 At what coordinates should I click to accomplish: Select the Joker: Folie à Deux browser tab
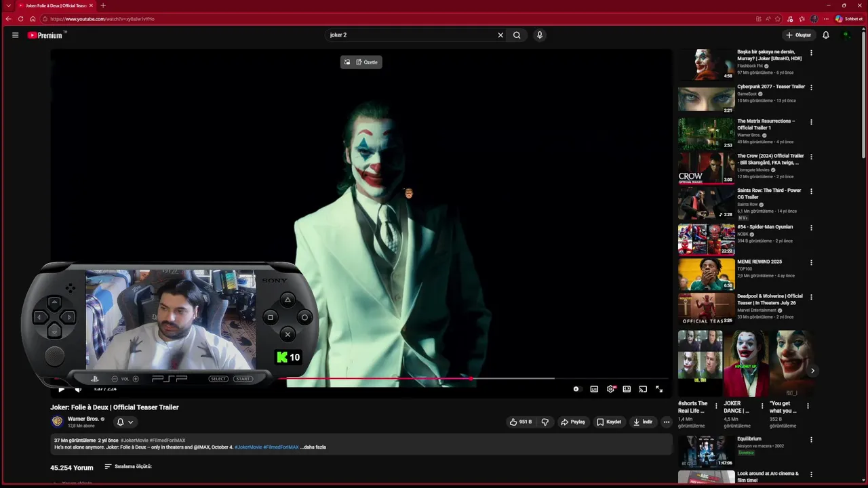click(56, 5)
